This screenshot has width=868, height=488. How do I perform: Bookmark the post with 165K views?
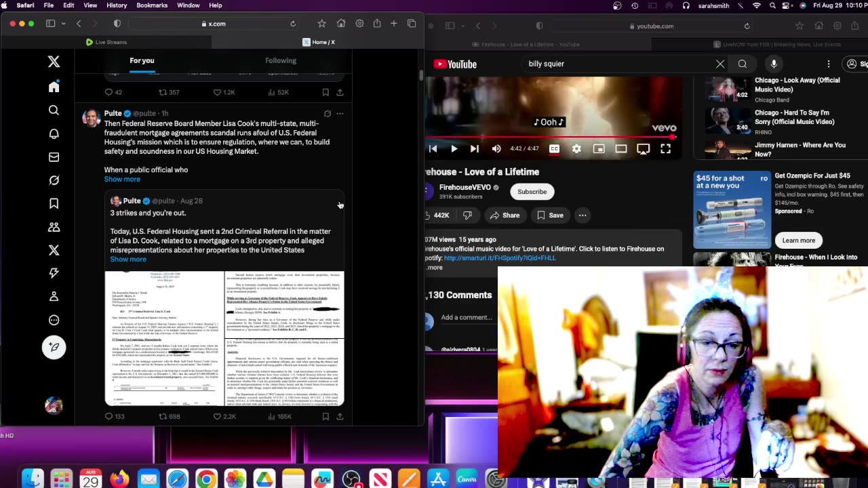[x=325, y=416]
